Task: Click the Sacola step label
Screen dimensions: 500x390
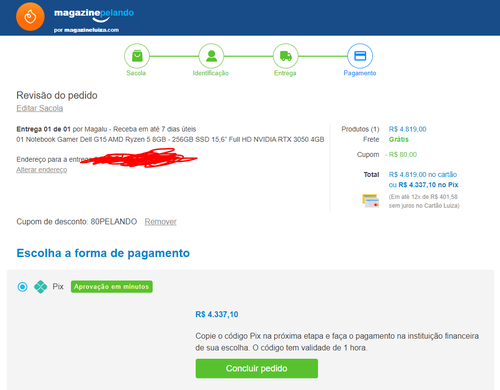Action: point(136,73)
